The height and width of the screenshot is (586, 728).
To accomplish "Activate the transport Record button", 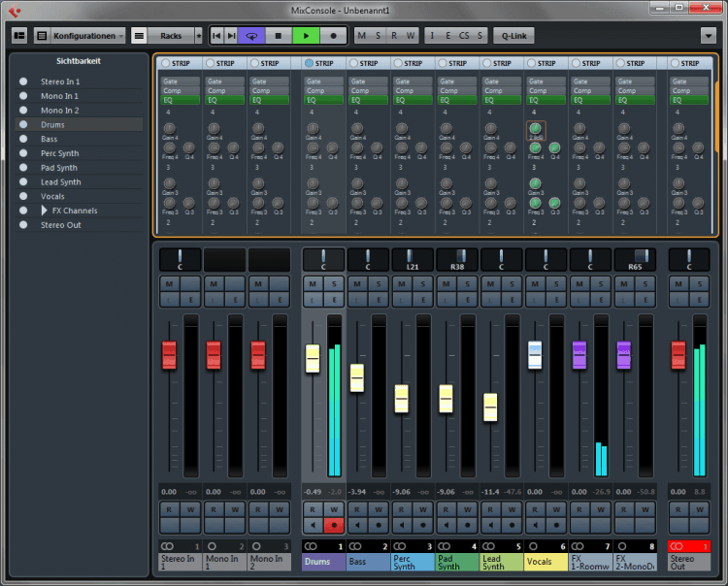I will (333, 36).
